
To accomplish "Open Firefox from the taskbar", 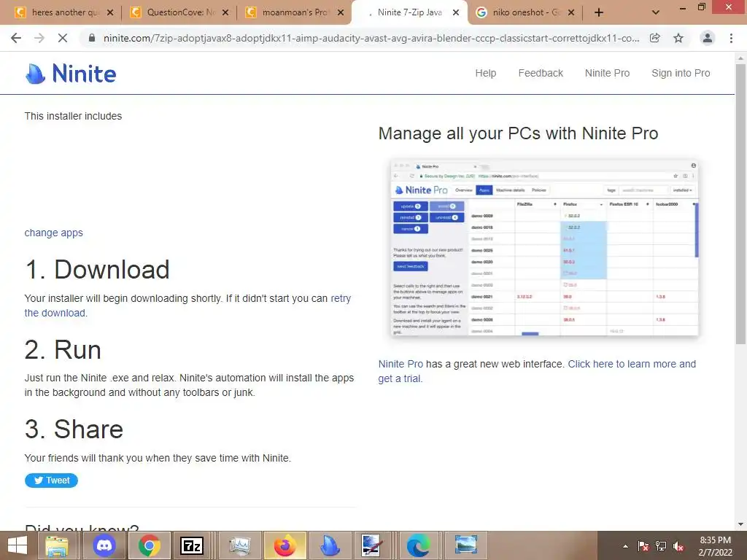I will pyautogui.click(x=285, y=545).
